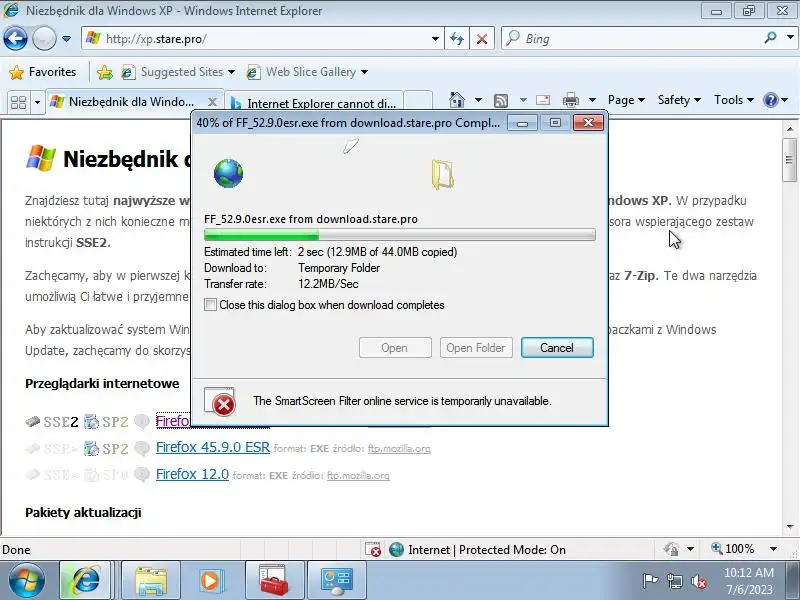The width and height of the screenshot is (800, 600).
Task: Click Internet Protected Mode On zone indicator
Action: (x=478, y=549)
